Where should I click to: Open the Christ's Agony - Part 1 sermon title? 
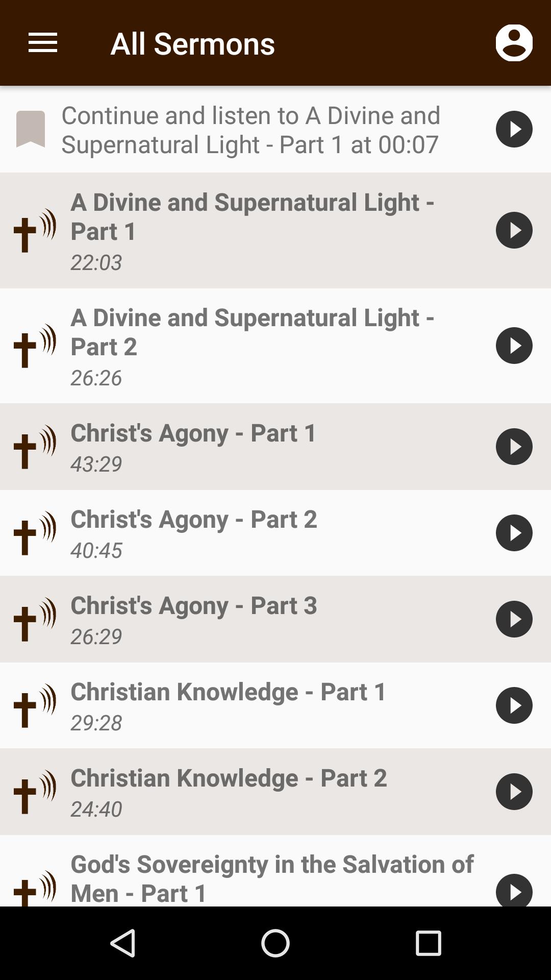pos(194,433)
